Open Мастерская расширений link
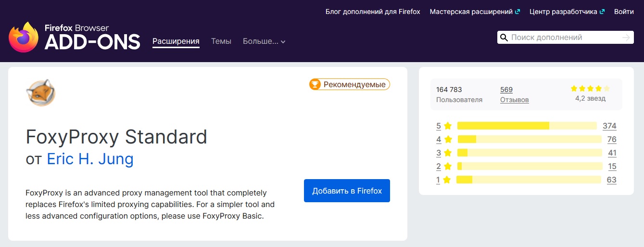 tap(475, 12)
